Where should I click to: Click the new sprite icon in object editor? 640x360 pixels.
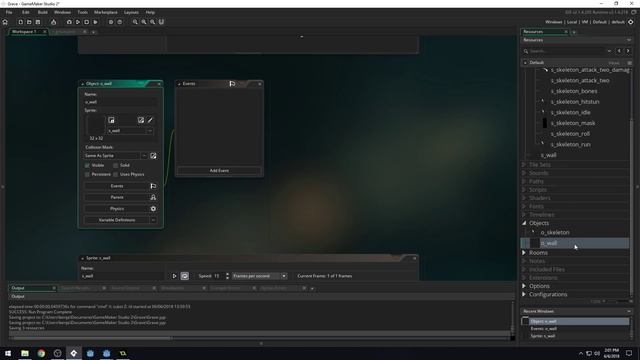tap(111, 120)
